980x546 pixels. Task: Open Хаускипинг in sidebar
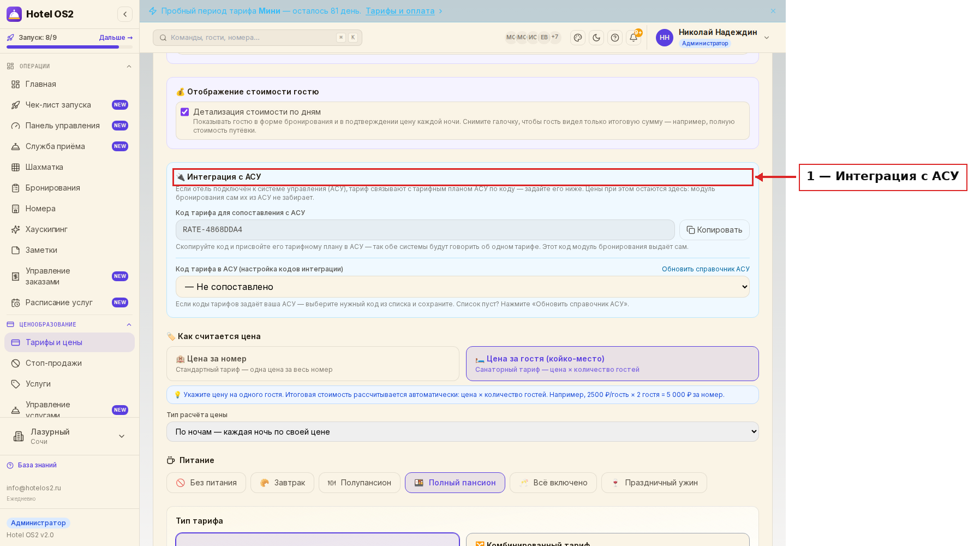69,229
